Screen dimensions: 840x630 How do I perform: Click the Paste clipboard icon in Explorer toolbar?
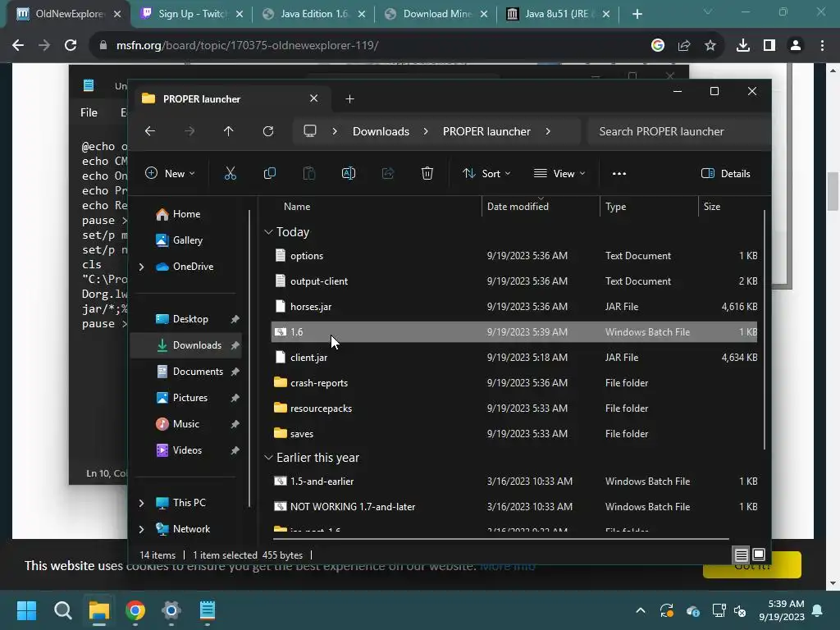(x=309, y=173)
